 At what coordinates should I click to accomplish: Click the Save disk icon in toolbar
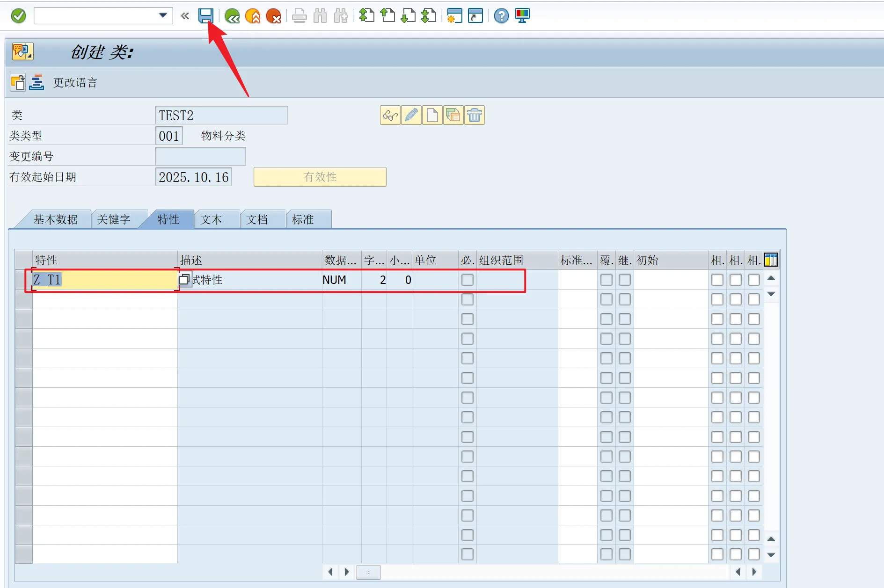[x=205, y=16]
